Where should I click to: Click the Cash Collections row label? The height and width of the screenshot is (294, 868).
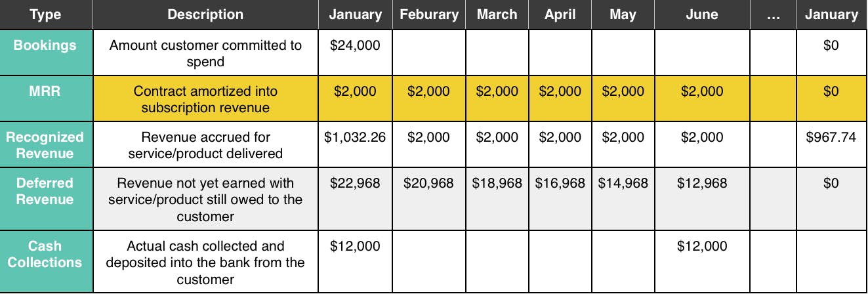point(46,254)
